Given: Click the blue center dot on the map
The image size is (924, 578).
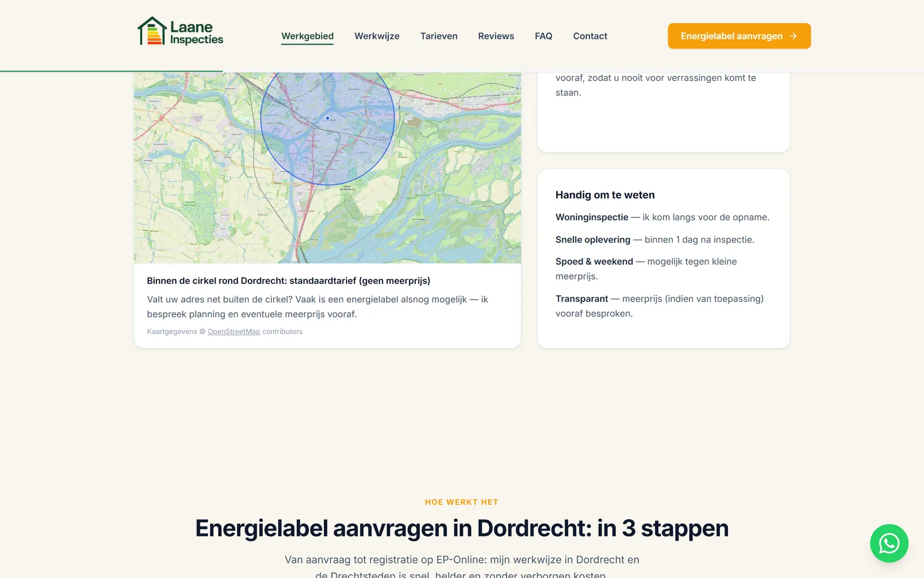Looking at the screenshot, I should point(327,118).
